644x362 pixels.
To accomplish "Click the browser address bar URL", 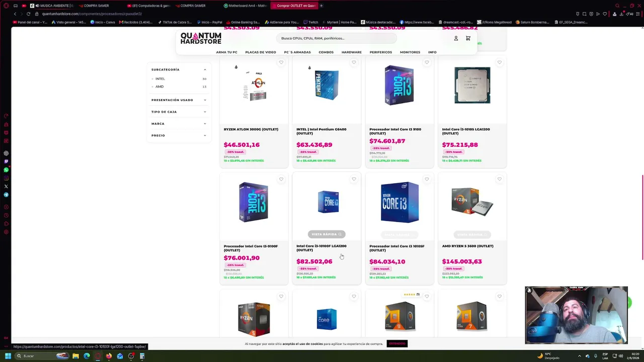I will pos(92,14).
